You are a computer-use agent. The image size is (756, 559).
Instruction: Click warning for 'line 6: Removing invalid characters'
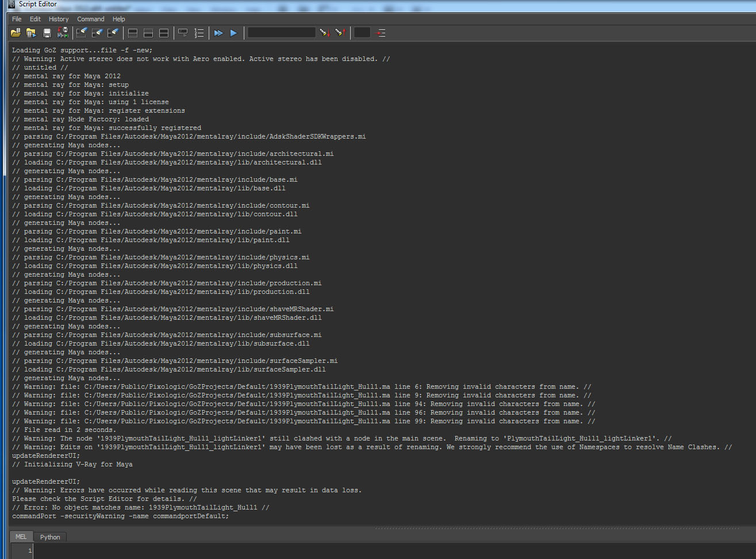tap(302, 387)
